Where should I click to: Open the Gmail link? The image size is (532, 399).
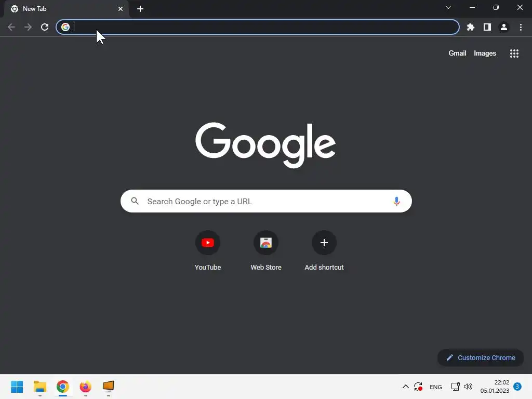457,54
